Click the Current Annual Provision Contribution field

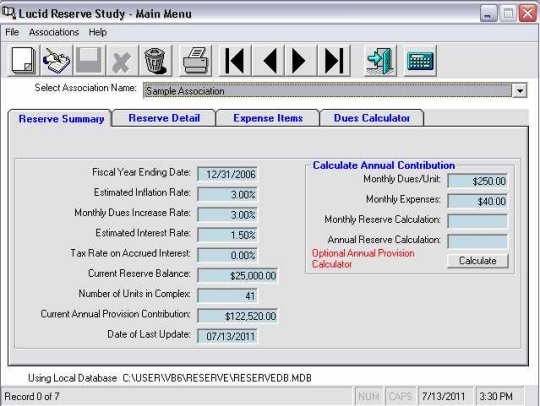238,316
